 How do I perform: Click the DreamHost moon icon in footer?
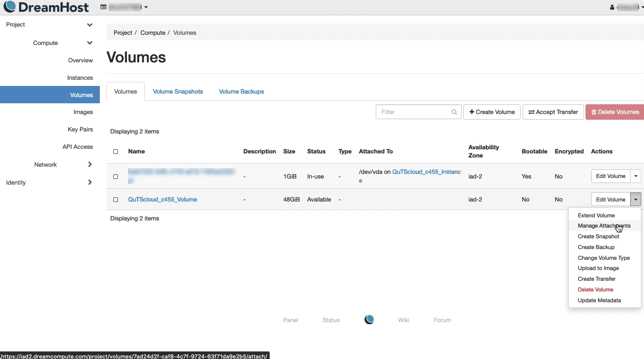(369, 320)
